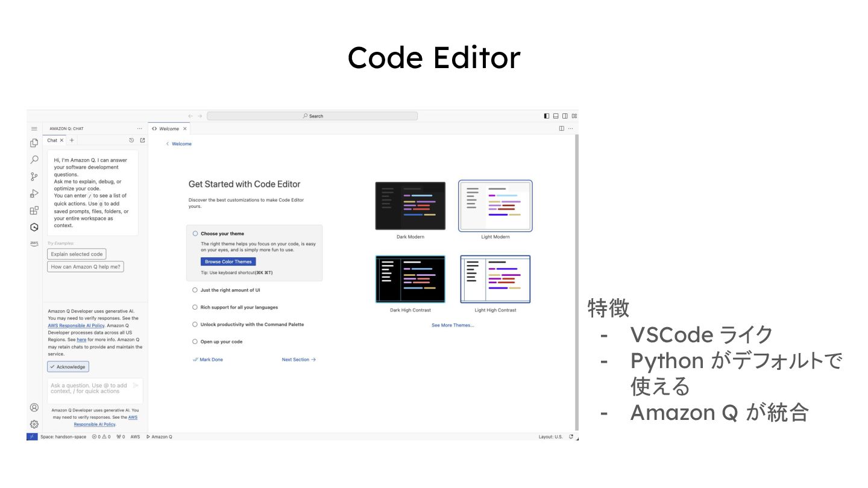Add a new chat tab with plus

(72, 140)
